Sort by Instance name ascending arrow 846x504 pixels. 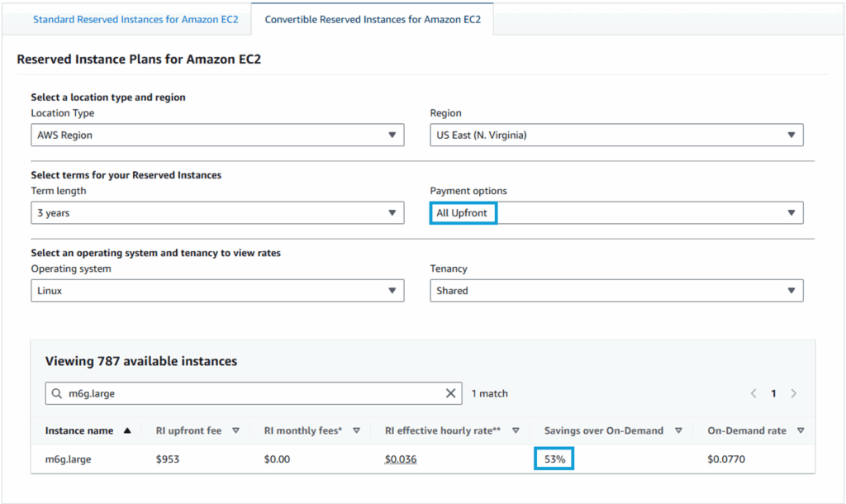pyautogui.click(x=127, y=430)
